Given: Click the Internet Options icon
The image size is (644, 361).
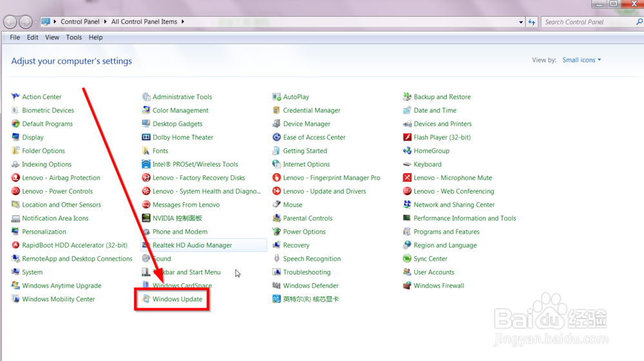Looking at the screenshot, I should pyautogui.click(x=276, y=164).
